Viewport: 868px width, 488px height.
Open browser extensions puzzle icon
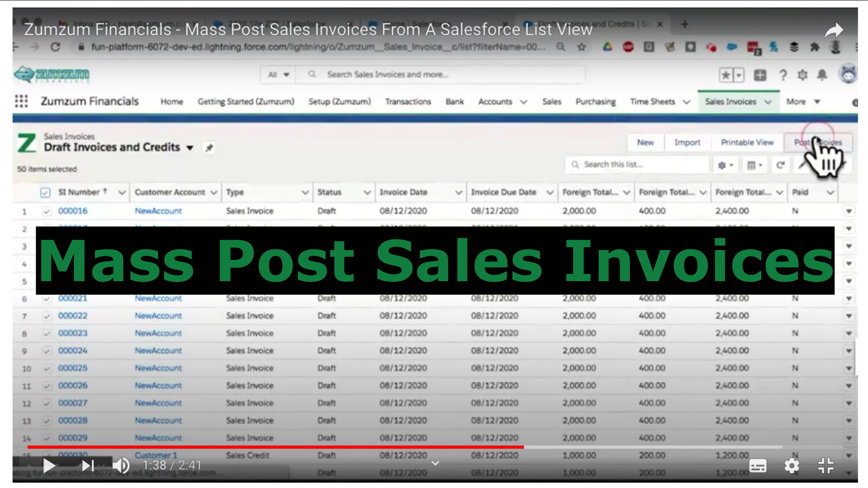[814, 47]
